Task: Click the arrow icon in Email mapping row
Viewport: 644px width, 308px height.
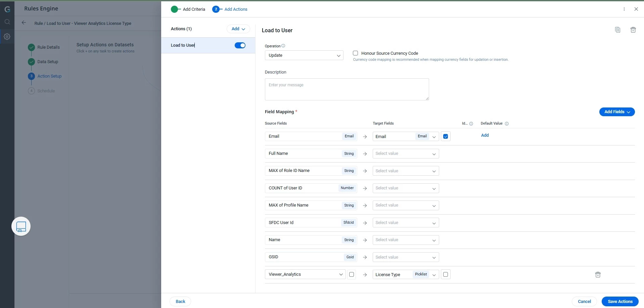Action: tap(365, 137)
